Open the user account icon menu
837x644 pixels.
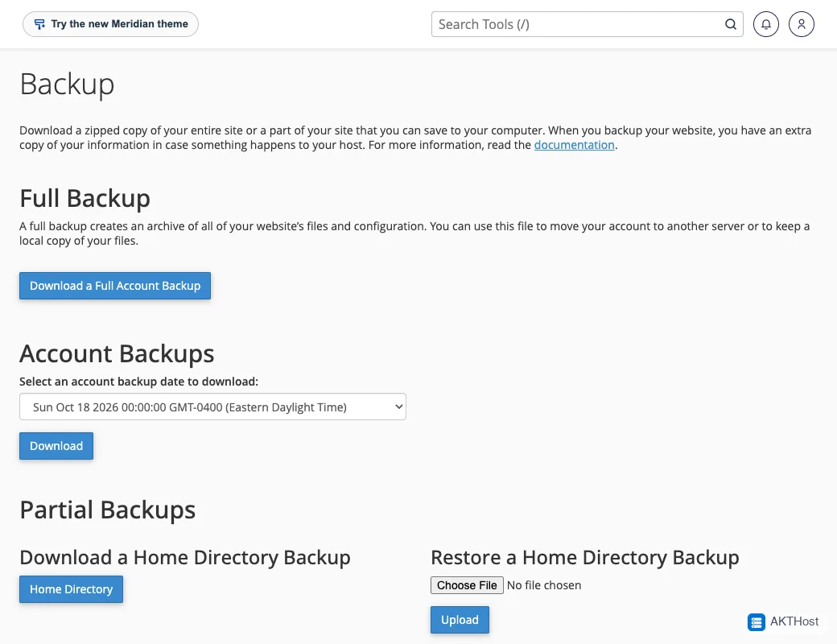point(802,24)
